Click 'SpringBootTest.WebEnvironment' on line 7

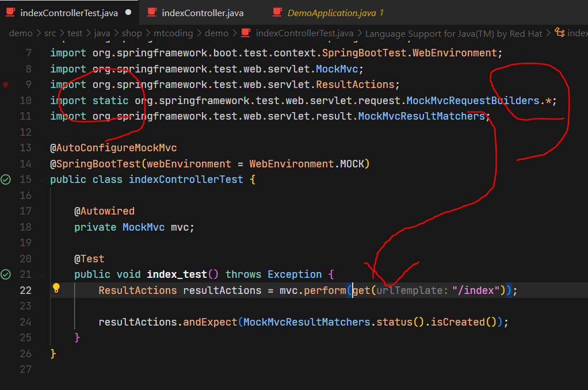pyautogui.click(x=410, y=53)
